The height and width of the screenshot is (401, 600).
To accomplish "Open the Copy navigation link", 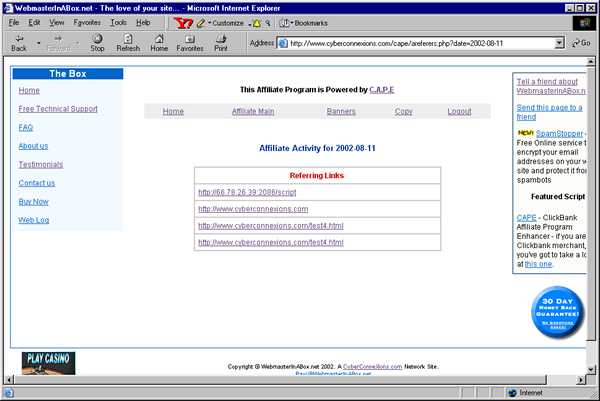I will 403,111.
